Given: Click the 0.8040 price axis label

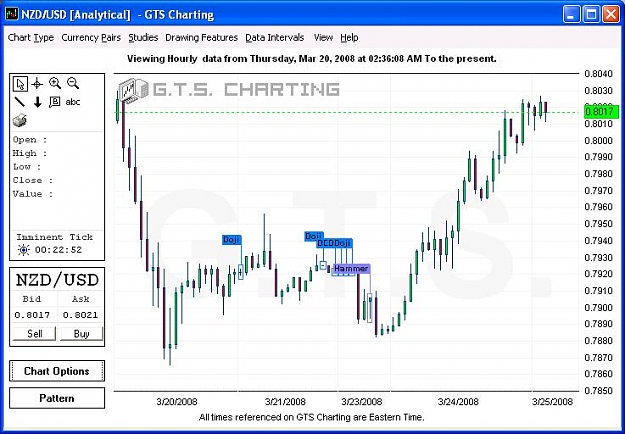Looking at the screenshot, I should [598, 74].
